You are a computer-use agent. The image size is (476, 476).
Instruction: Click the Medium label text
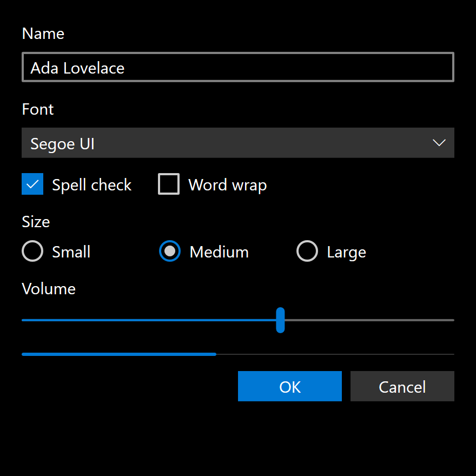click(x=219, y=252)
